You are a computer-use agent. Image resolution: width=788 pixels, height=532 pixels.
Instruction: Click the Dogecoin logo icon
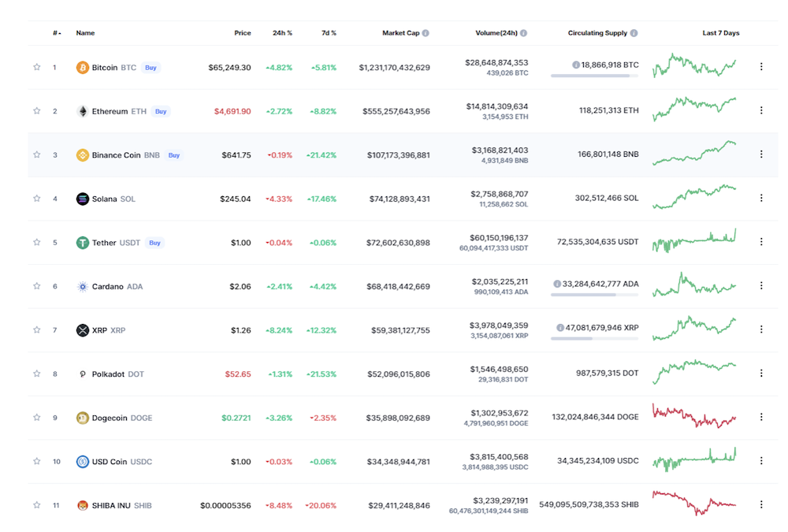tap(83, 418)
